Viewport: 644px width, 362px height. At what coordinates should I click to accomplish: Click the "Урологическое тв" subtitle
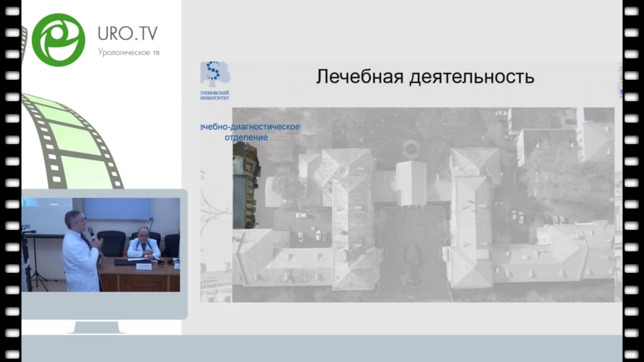tap(128, 52)
